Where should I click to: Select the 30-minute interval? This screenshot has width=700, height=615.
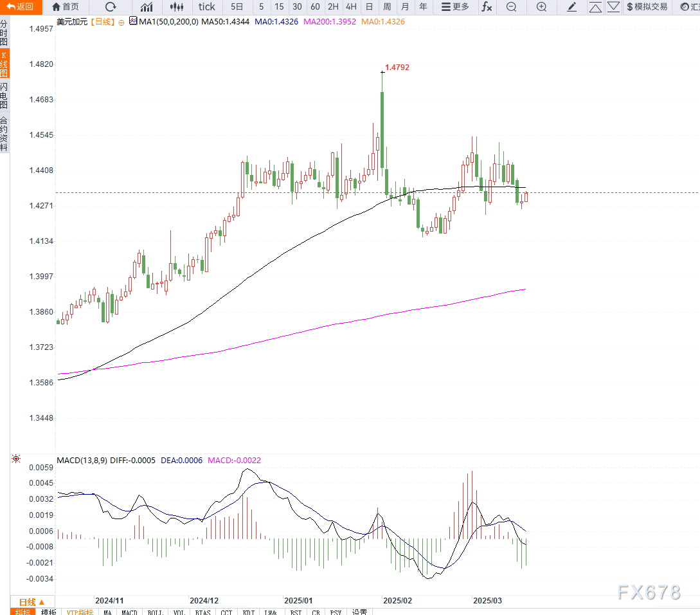coord(298,6)
